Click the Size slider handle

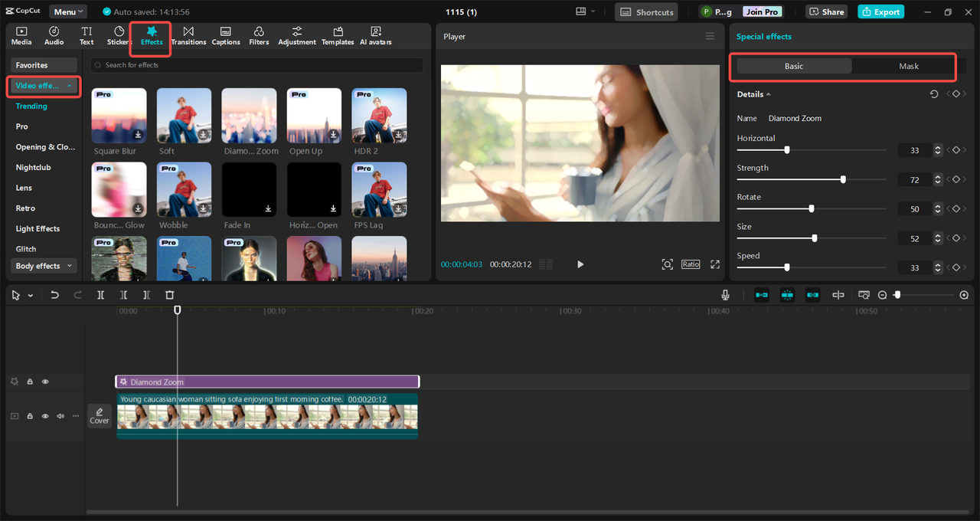click(814, 238)
